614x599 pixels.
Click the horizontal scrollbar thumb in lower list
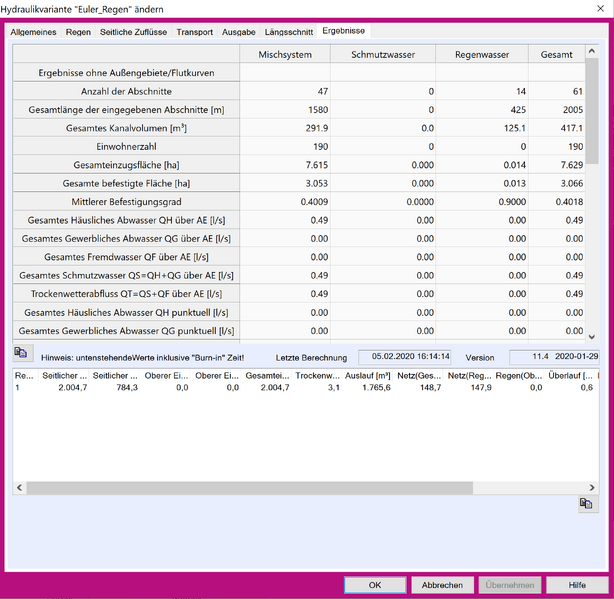(249, 487)
